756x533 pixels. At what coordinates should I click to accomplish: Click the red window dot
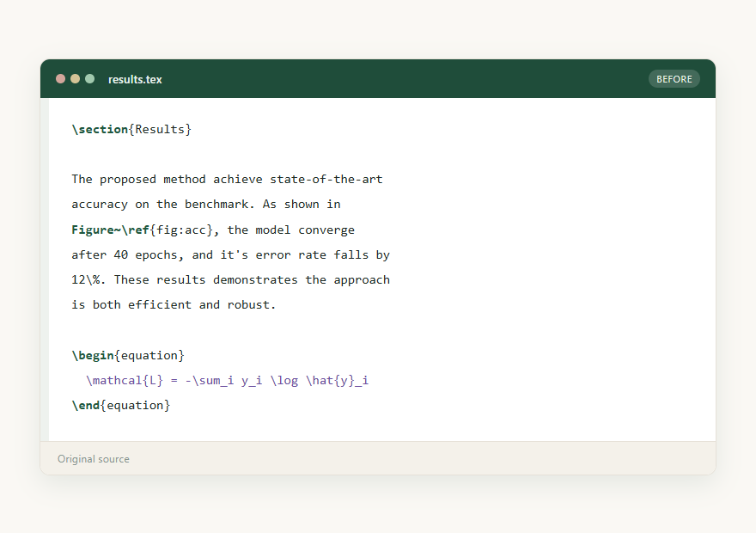tap(60, 78)
